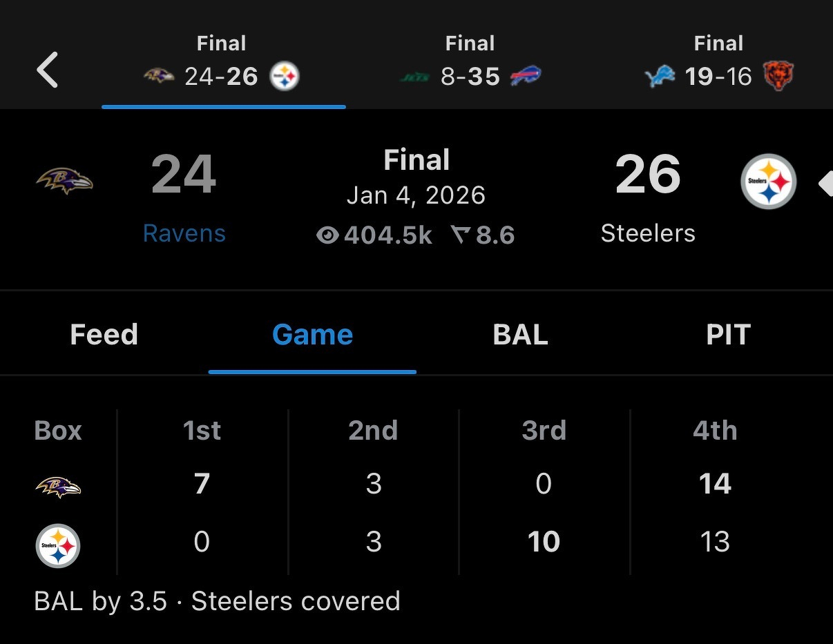Switch to the Feed tab
This screenshot has height=644, width=833.
104,335
